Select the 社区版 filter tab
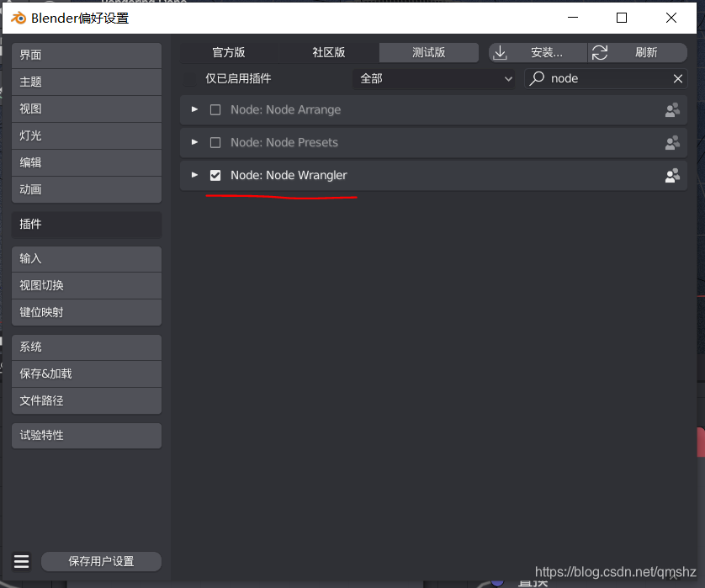This screenshot has height=588, width=705. tap(329, 53)
